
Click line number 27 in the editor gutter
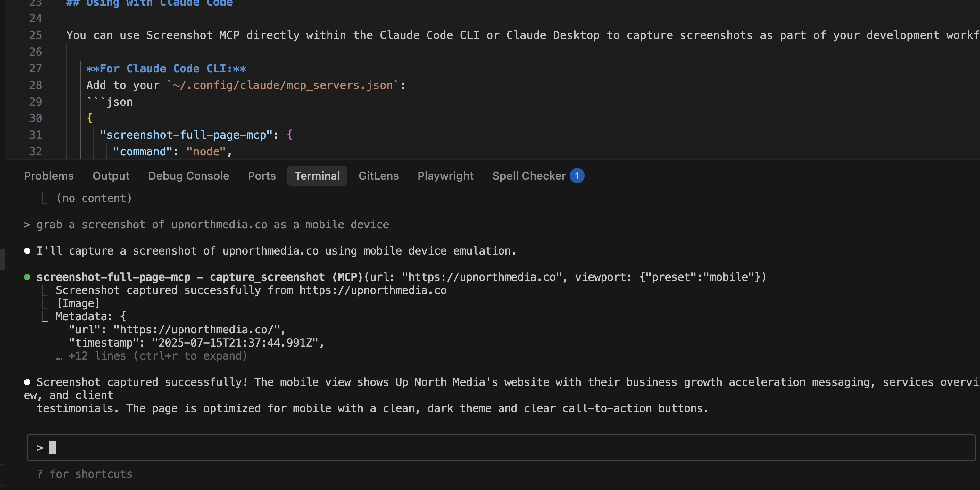coord(35,69)
